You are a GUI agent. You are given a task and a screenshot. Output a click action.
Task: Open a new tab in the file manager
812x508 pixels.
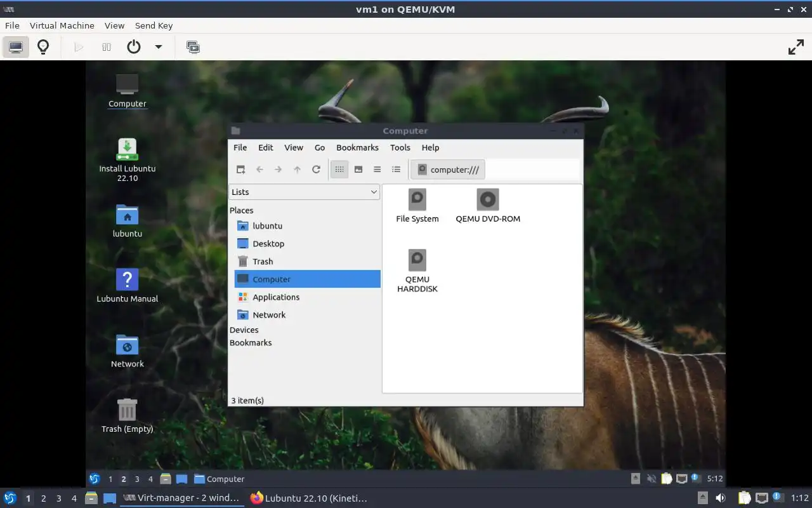point(240,170)
